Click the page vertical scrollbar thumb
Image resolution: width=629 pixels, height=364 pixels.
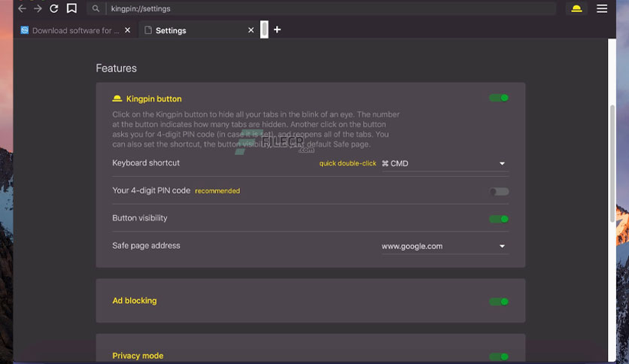point(612,163)
